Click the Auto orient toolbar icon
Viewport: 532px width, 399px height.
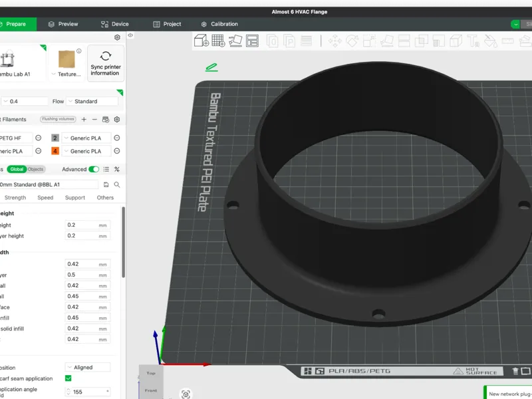pos(235,41)
